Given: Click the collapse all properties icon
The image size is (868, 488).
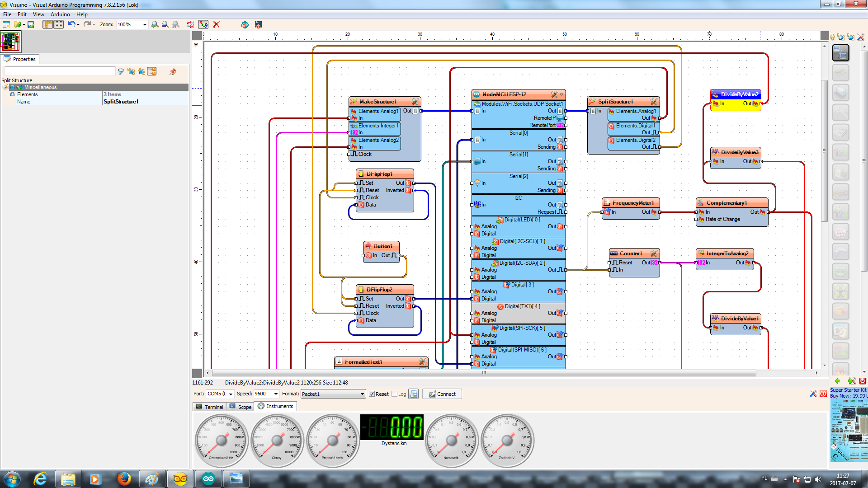Looking at the screenshot, I should click(142, 71).
